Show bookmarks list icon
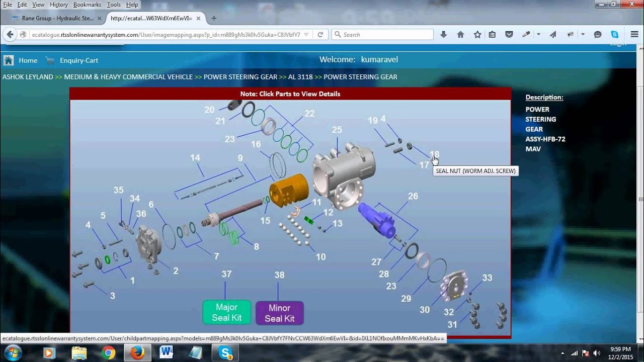 (492, 35)
